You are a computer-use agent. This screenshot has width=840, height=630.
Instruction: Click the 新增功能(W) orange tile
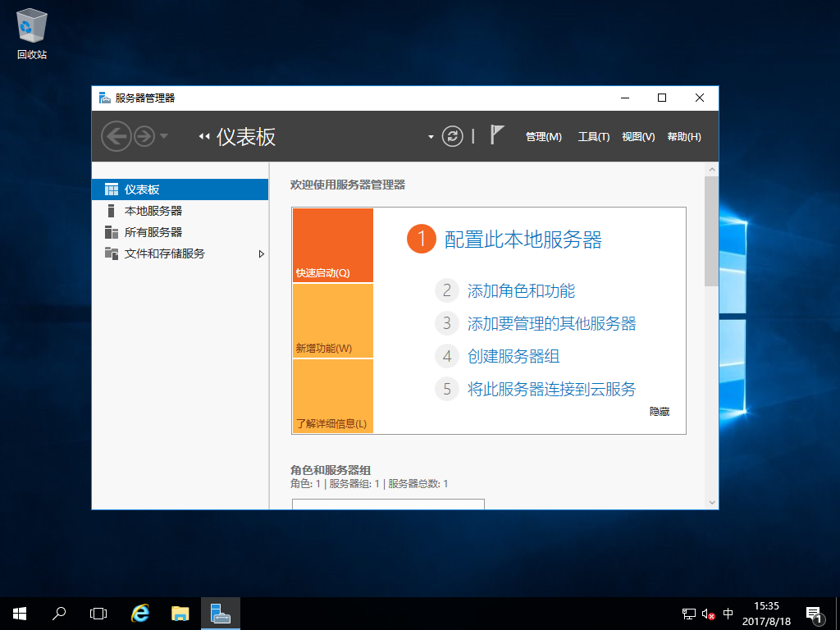332,321
